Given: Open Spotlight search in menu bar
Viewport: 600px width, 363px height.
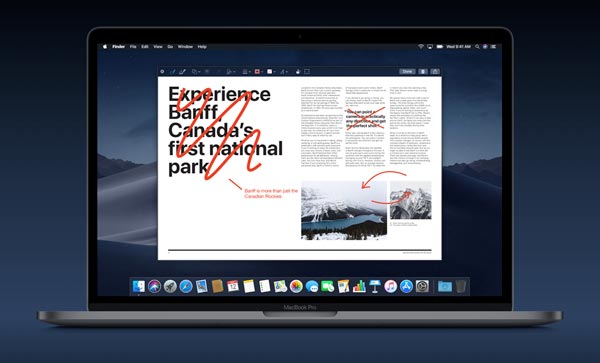Looking at the screenshot, I should pyautogui.click(x=477, y=47).
